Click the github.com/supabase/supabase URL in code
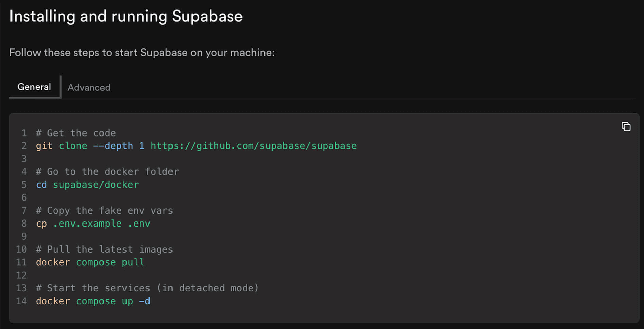644x329 pixels. pyautogui.click(x=253, y=146)
